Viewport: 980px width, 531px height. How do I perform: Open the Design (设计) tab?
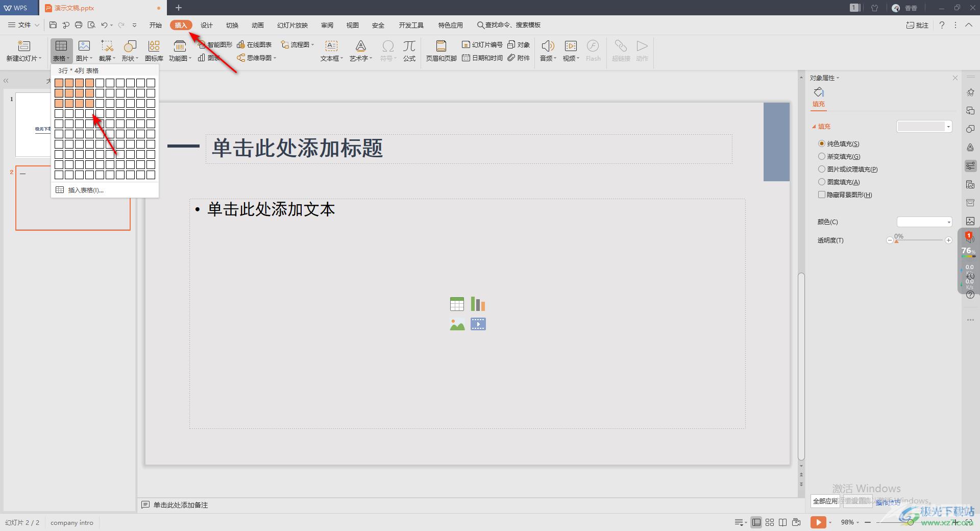click(x=207, y=25)
